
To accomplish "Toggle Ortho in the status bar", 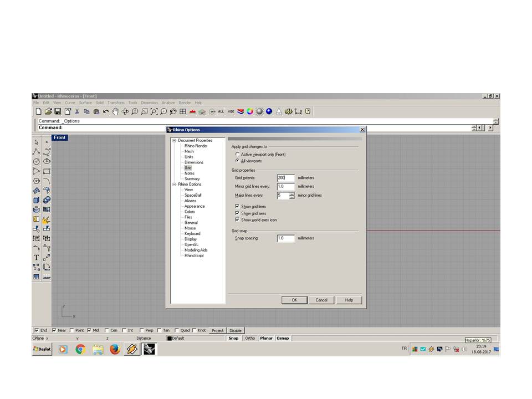I will (250, 338).
